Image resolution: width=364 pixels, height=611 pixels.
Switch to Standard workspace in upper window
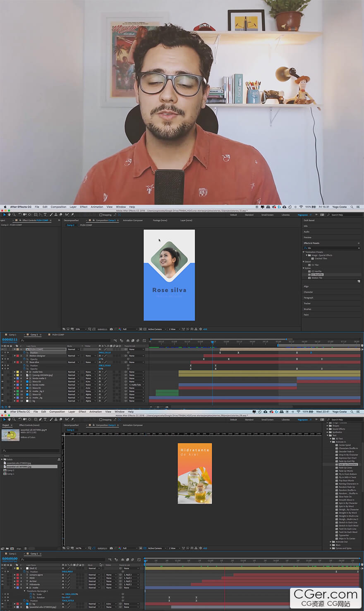(x=249, y=215)
